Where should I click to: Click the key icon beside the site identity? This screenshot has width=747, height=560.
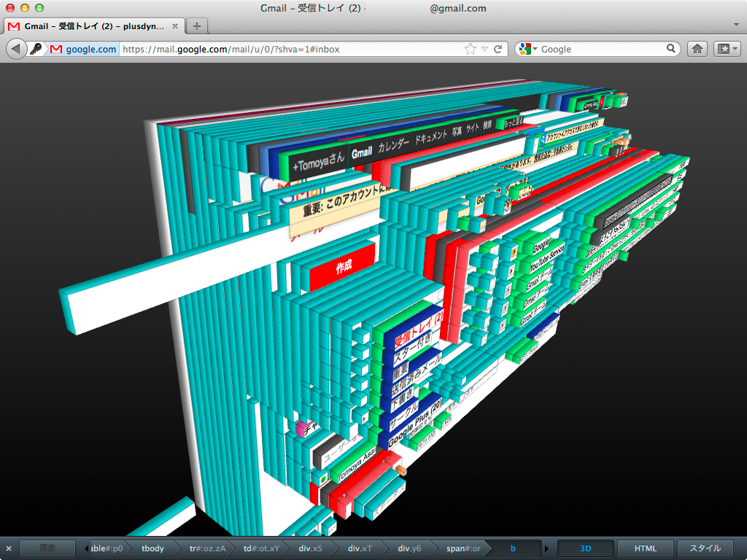point(36,49)
